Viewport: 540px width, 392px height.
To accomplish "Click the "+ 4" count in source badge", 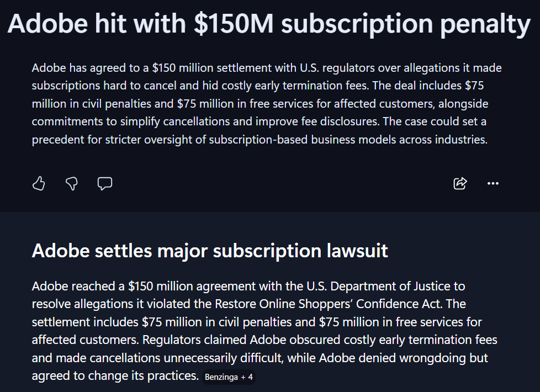I will point(247,377).
